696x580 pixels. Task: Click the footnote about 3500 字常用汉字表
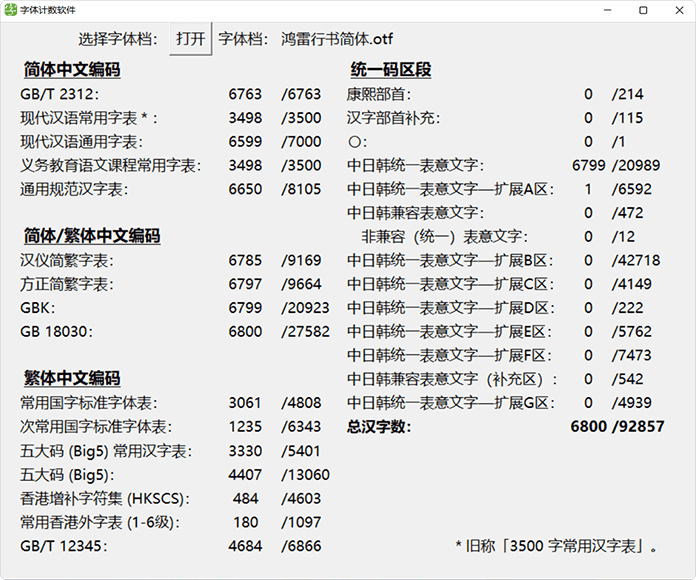pos(557,546)
